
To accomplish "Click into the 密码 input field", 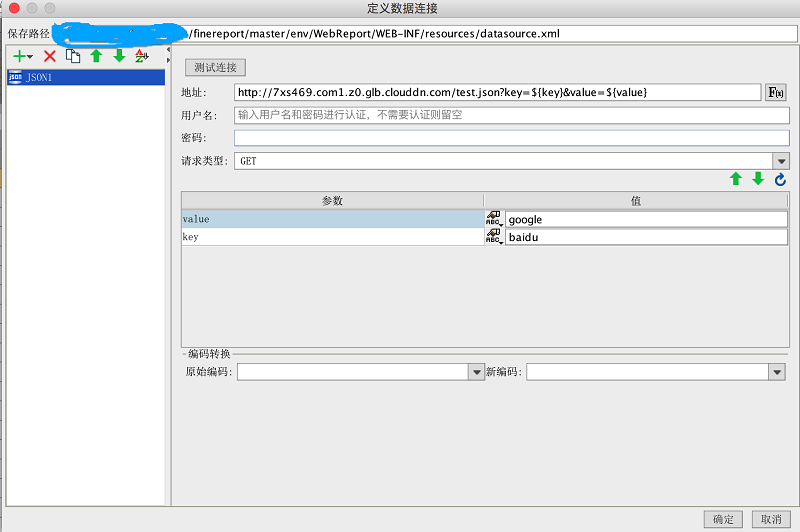I will (x=512, y=138).
